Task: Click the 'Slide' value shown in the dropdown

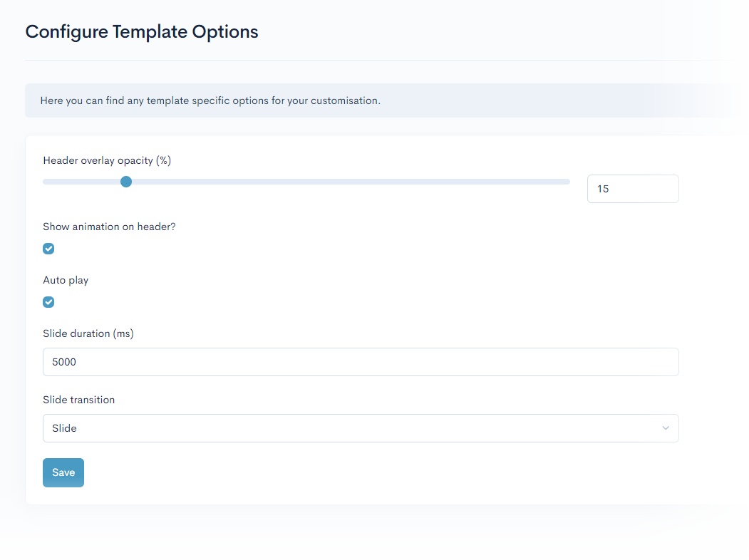Action: (64, 428)
